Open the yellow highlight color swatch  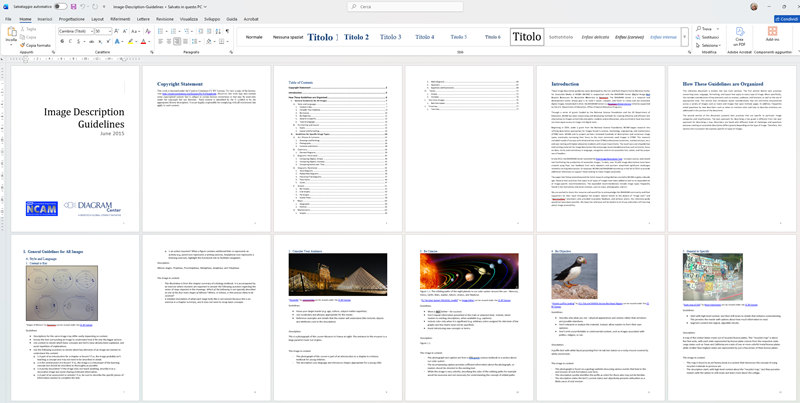pyautogui.click(x=131, y=41)
